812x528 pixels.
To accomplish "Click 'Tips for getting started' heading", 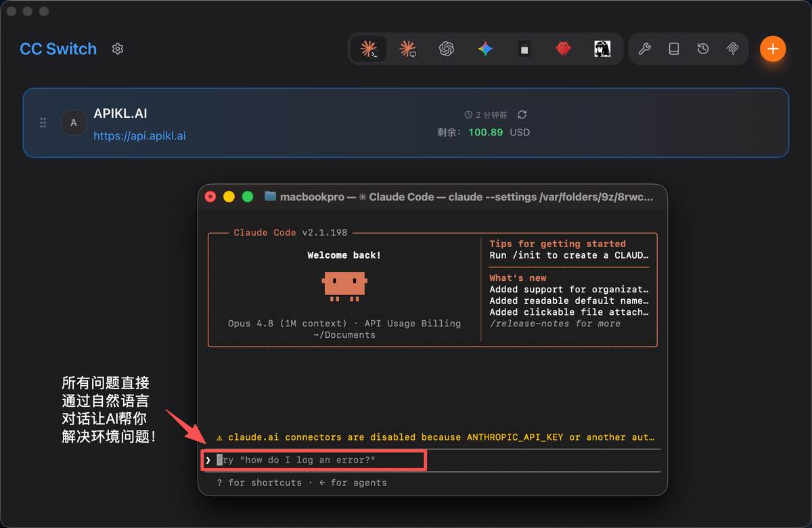I will pos(558,244).
